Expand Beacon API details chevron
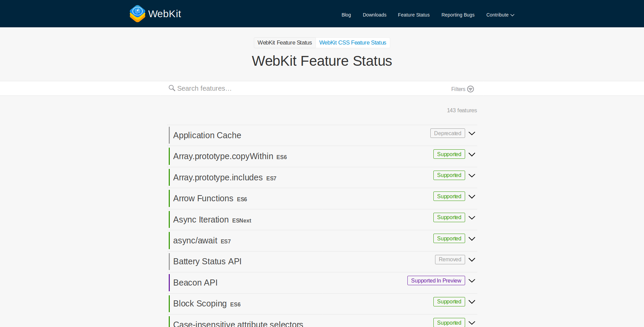644x327 pixels. click(472, 281)
